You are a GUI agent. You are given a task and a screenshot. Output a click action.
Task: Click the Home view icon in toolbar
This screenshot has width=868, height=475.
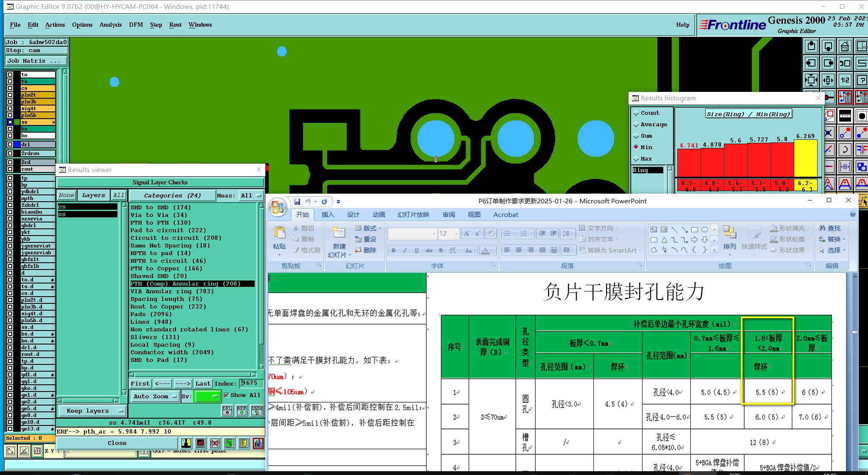(845, 46)
